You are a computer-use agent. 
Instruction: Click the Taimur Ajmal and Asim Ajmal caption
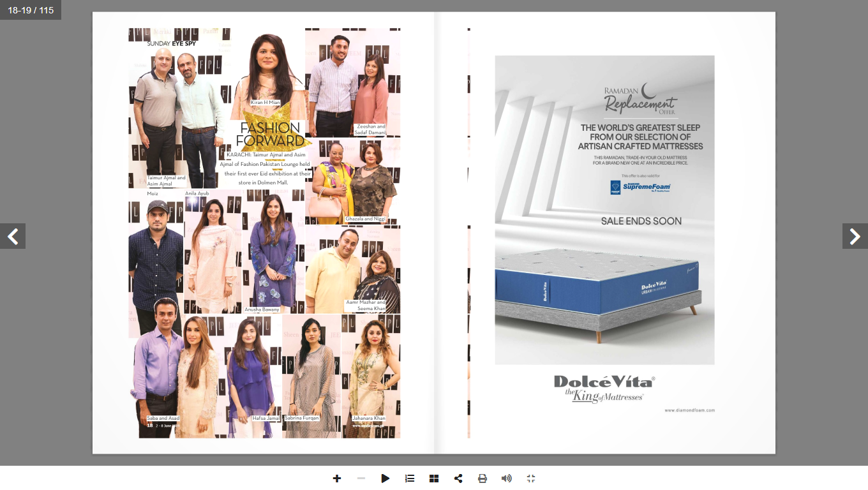coord(166,181)
